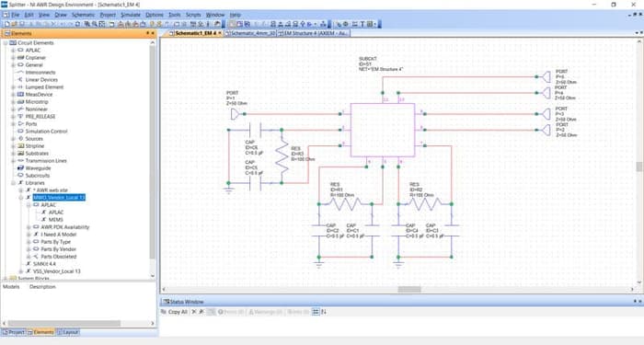Click the schematic vertical scrollbar thumb

[639, 167]
